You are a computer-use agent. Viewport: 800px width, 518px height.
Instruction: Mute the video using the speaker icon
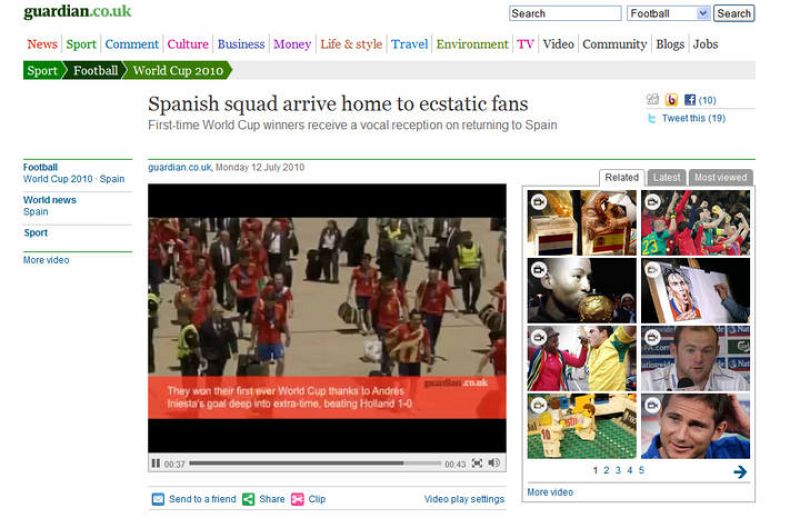tap(494, 464)
